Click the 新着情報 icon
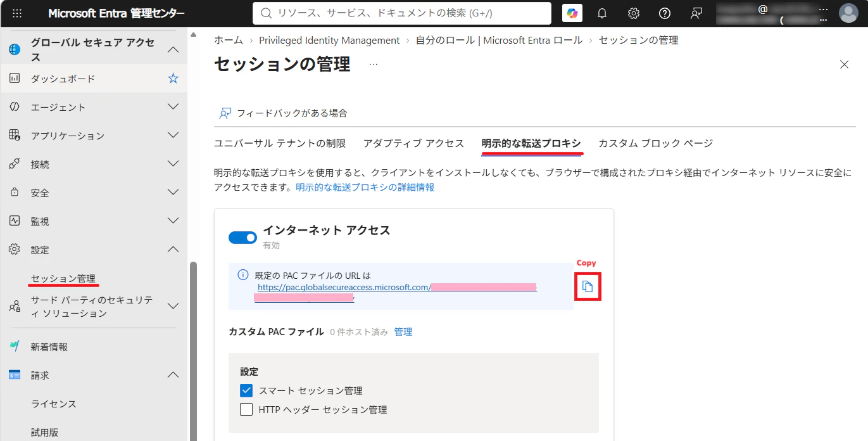Screen dimensions: 868x441 [15, 347]
